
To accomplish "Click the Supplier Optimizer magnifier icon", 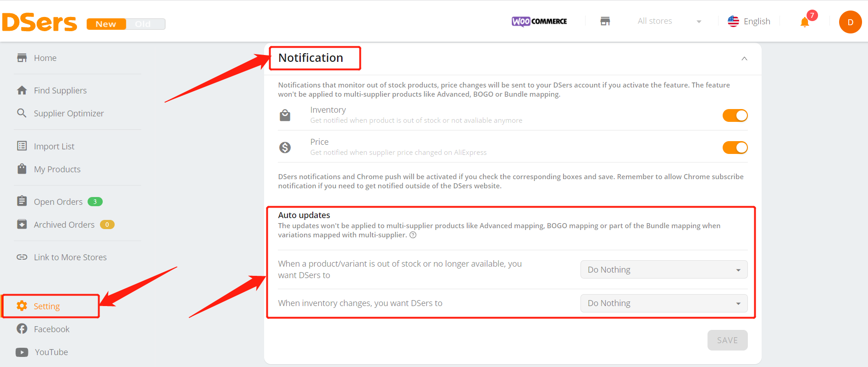I will pos(22,113).
